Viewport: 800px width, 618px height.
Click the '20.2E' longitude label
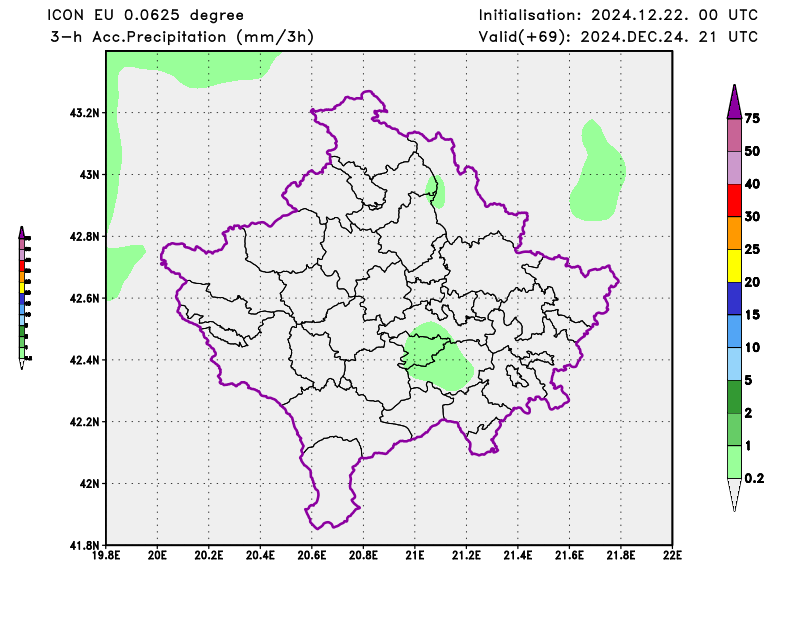click(x=209, y=555)
